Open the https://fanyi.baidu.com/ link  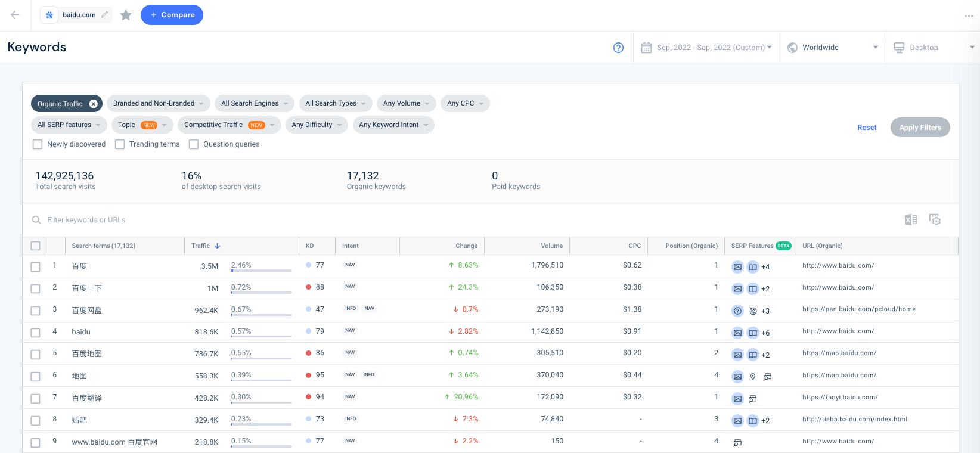click(x=840, y=397)
